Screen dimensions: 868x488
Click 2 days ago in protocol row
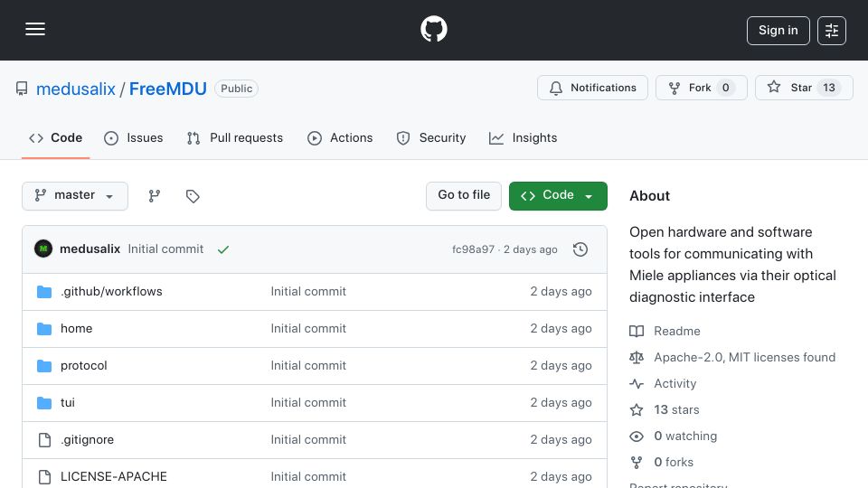tap(561, 366)
